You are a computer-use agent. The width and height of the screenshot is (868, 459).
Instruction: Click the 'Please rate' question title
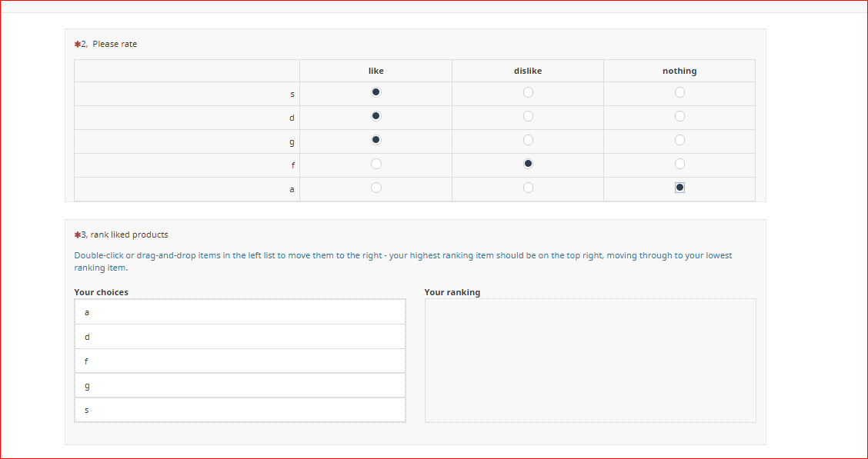[x=115, y=45]
